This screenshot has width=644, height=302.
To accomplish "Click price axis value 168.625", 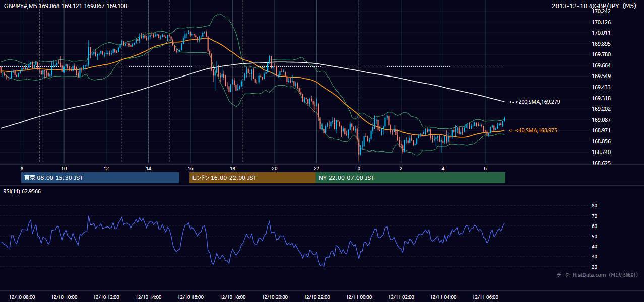I will click(601, 163).
